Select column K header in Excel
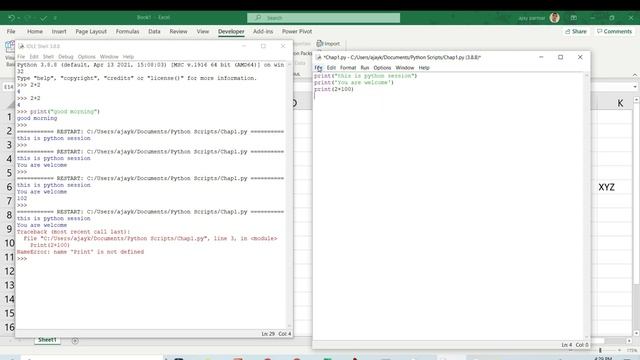Image resolution: width=640 pixels, height=360 pixels. [x=620, y=103]
